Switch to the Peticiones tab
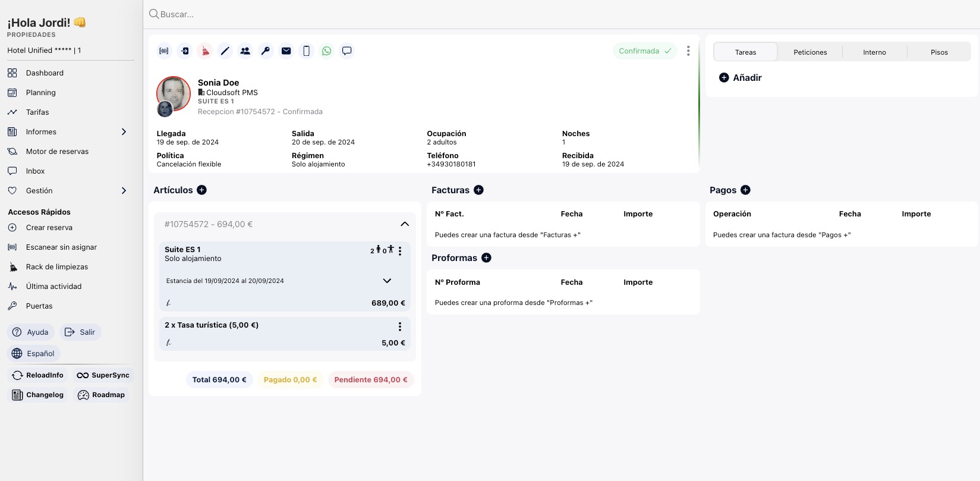Viewport: 980px width, 481px height. click(810, 52)
